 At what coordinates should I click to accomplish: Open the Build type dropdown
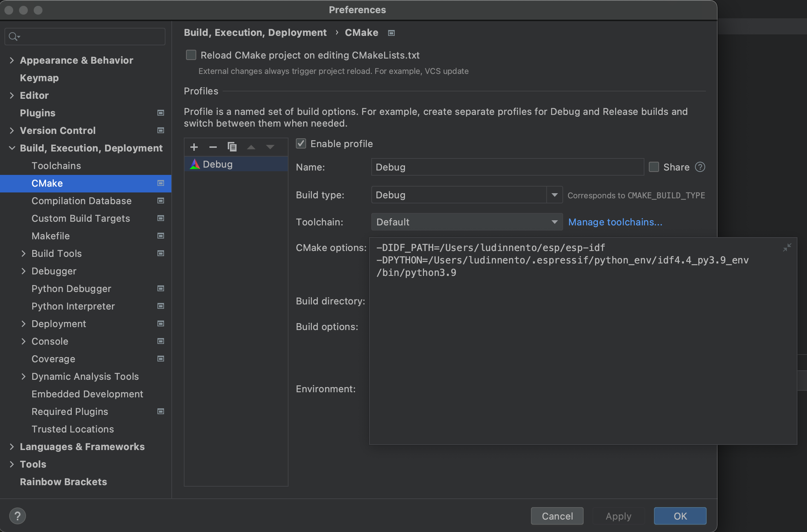click(554, 195)
